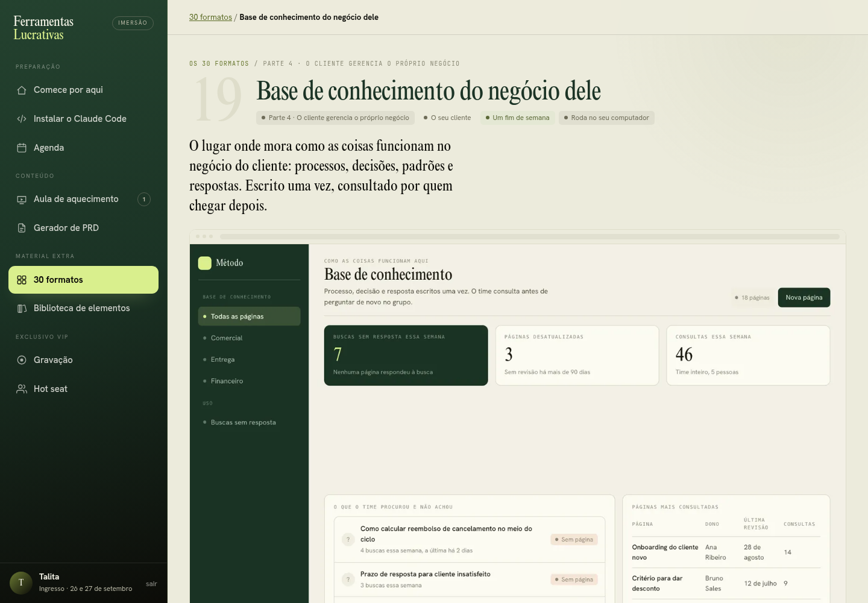Open the Agenda calendar icon
868x603 pixels.
[22, 148]
